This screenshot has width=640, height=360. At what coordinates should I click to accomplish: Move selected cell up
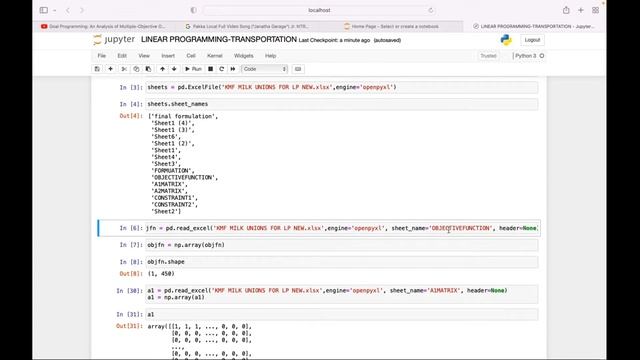(162, 69)
